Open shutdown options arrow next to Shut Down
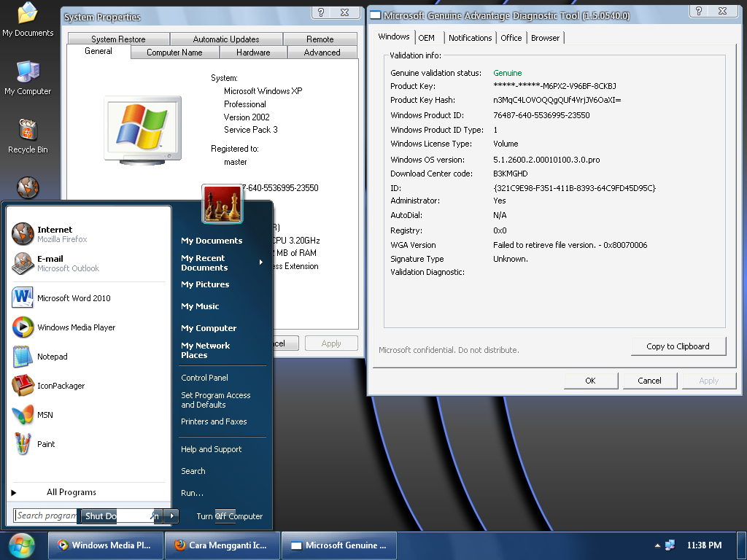Viewport: 747px width, 560px height. [x=171, y=516]
